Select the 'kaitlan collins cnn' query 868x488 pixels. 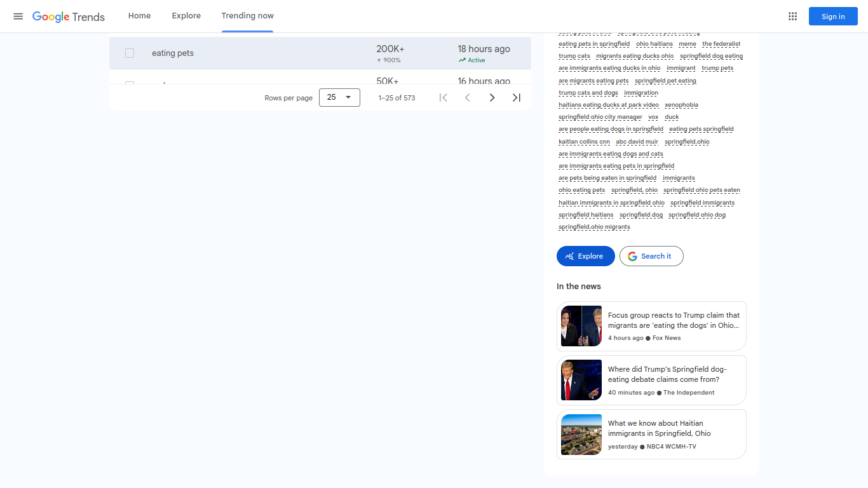pos(584,142)
